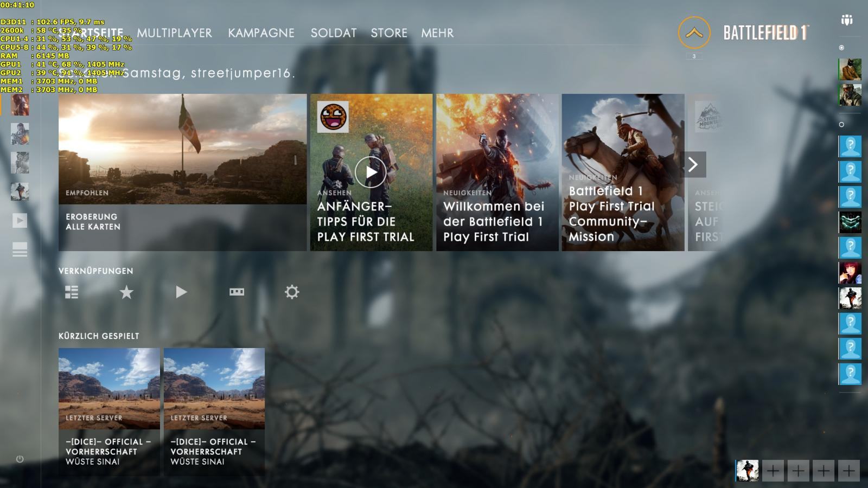Play the Anfänger-Tipps video

click(371, 172)
